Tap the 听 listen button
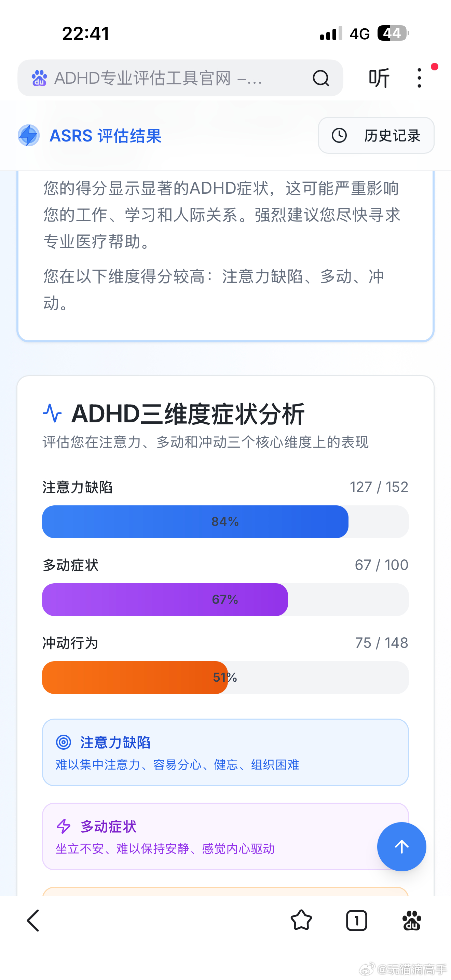Screen dimensions: 451x980 pos(379,78)
